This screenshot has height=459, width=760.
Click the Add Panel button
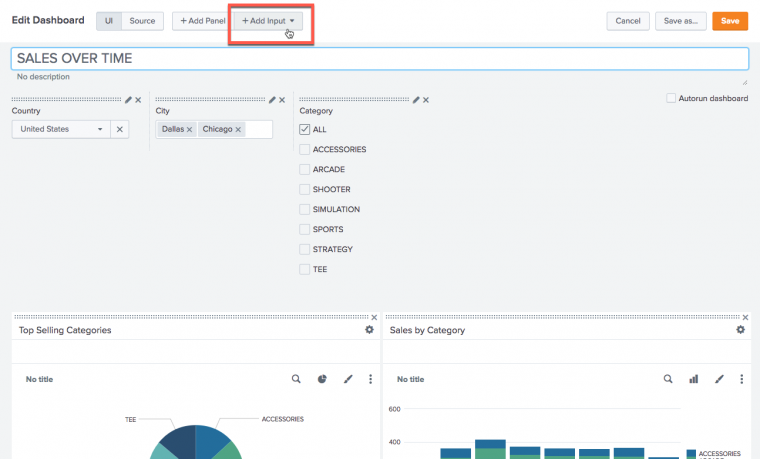(x=202, y=21)
